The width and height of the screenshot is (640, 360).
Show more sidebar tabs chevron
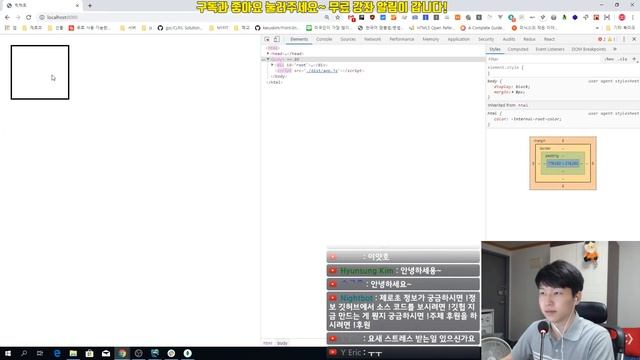click(615, 49)
